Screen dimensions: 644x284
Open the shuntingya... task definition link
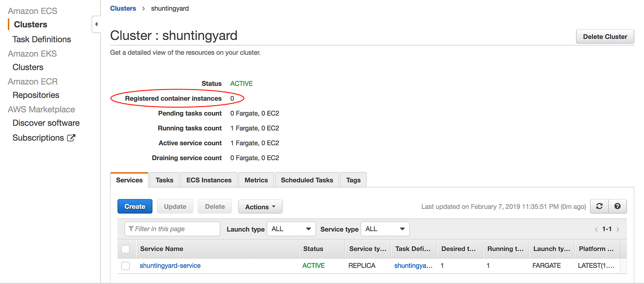(x=414, y=266)
